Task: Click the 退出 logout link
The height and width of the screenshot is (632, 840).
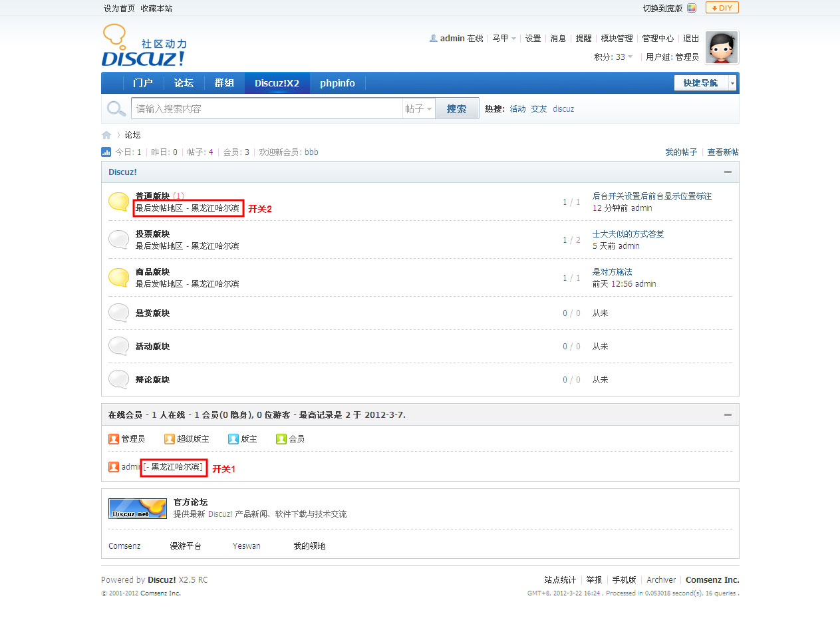Action: pos(691,39)
